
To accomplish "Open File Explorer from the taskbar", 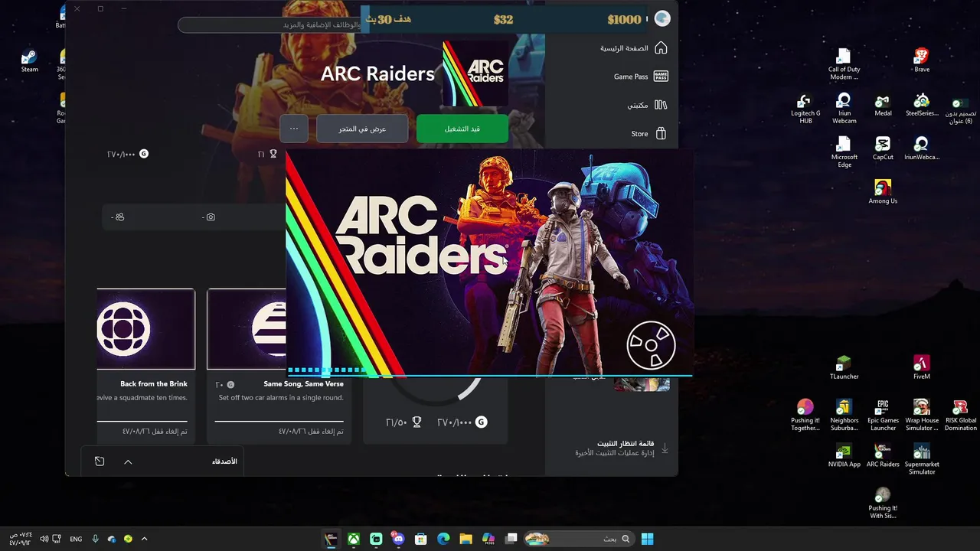I will [x=465, y=539].
